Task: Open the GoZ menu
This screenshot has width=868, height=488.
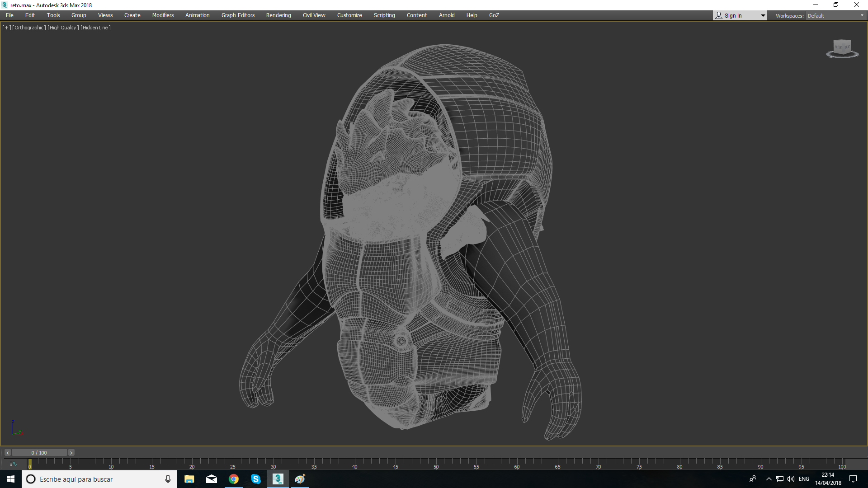Action: point(494,15)
